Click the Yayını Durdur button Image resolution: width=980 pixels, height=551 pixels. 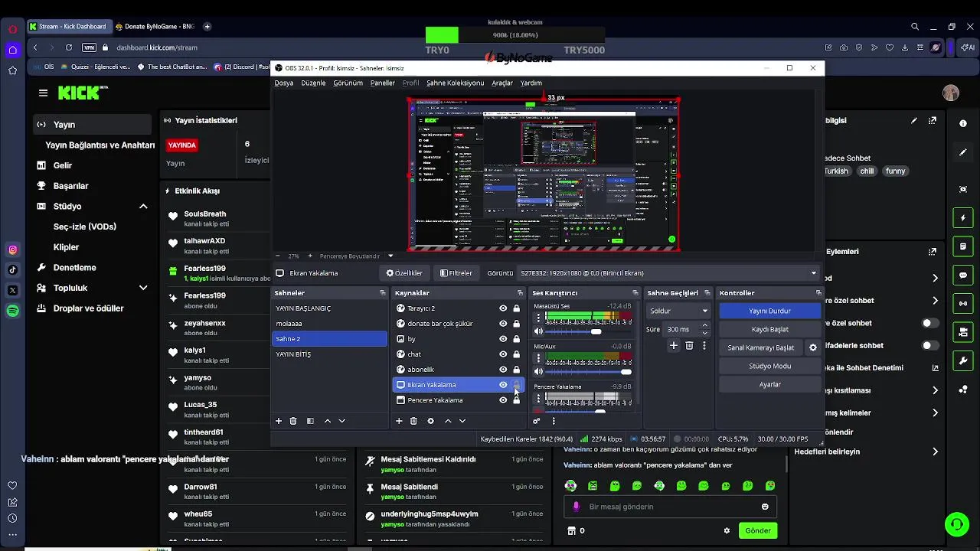769,311
